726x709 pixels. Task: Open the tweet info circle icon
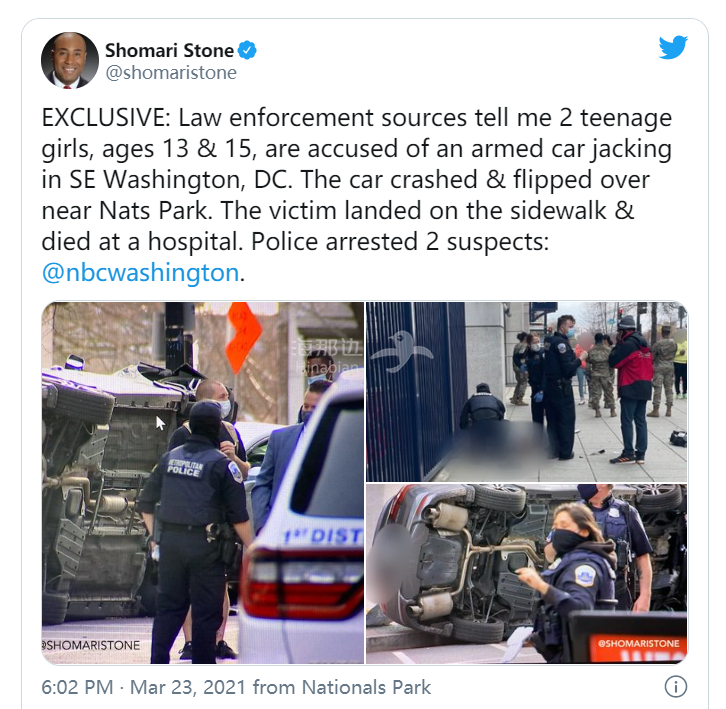676,686
